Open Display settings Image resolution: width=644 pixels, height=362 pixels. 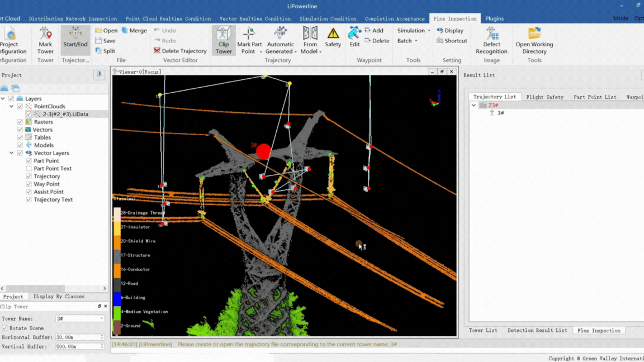pos(450,30)
